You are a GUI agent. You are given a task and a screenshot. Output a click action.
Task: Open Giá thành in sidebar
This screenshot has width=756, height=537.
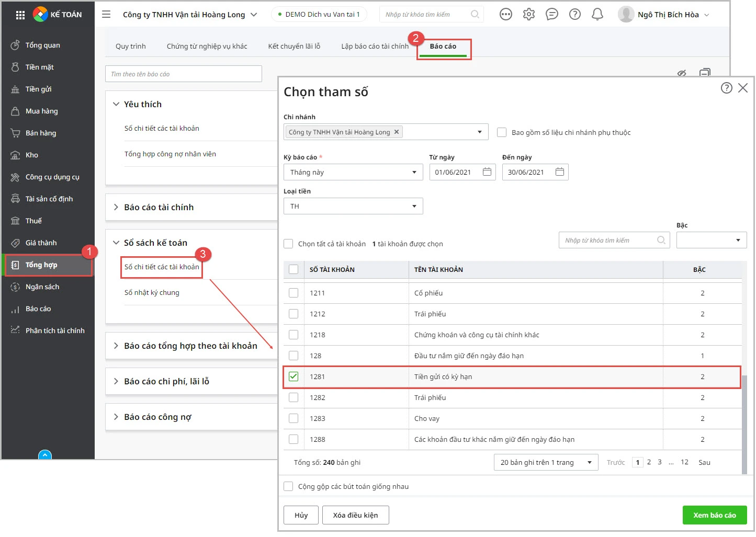[41, 243]
